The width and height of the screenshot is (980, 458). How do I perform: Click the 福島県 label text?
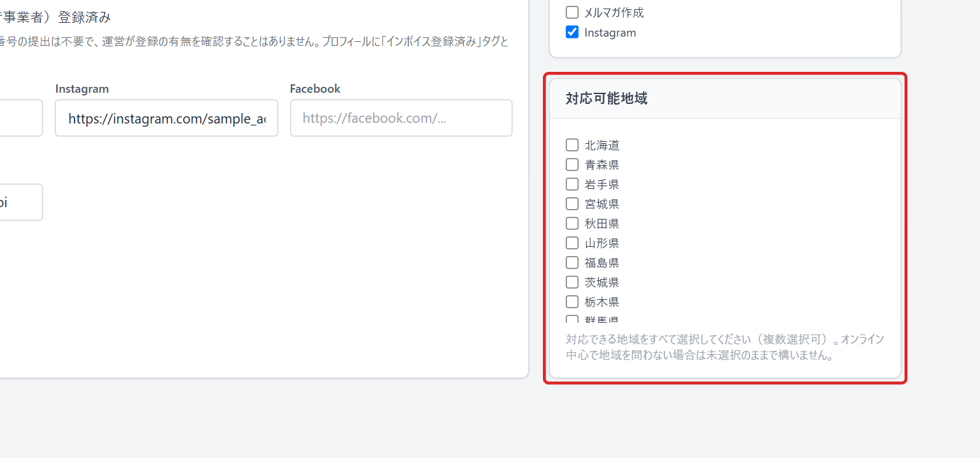click(602, 263)
